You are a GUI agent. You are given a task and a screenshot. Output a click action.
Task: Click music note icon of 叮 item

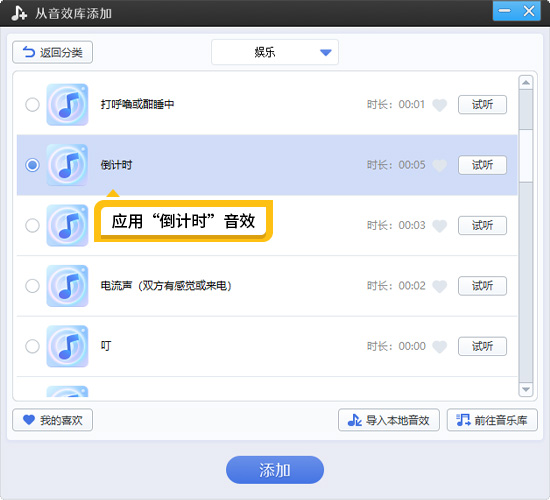tap(67, 346)
